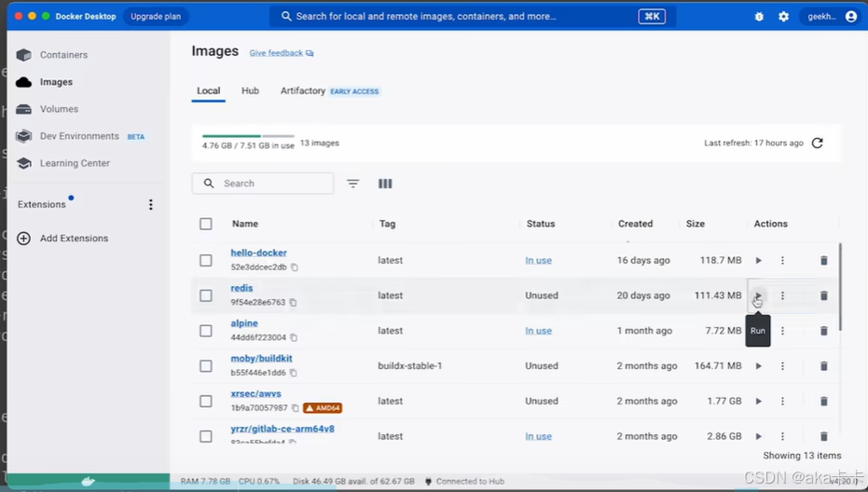This screenshot has width=868, height=492.
Task: Open the redis image link
Action: click(x=241, y=288)
